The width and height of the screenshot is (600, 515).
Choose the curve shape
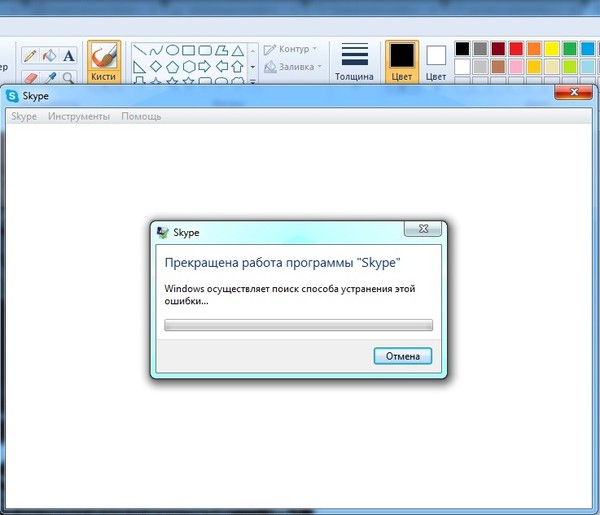[156, 50]
